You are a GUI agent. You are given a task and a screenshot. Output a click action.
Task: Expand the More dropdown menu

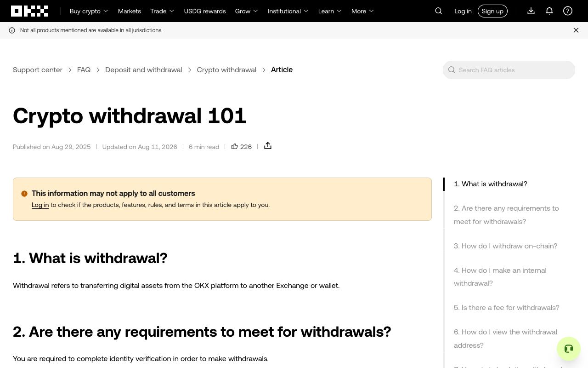pos(362,11)
